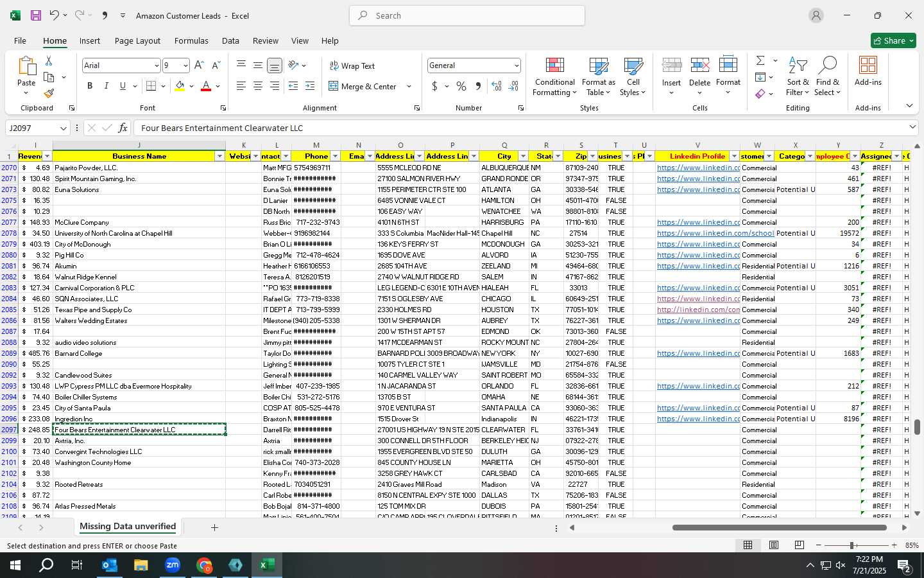This screenshot has height=578, width=924.
Task: Apply the red font color
Action: coord(206,86)
